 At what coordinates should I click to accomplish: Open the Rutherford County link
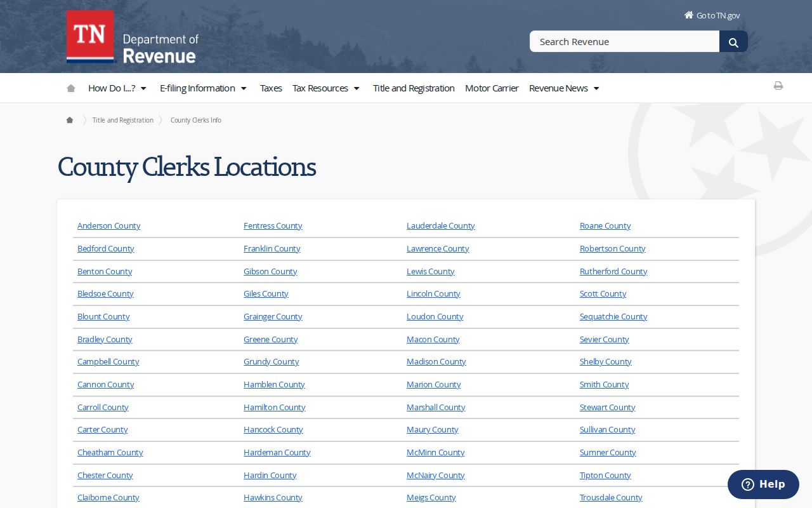(613, 272)
